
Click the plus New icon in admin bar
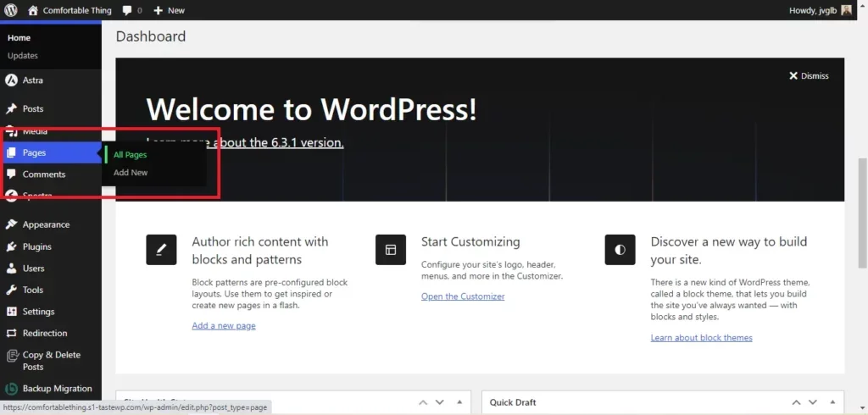(159, 10)
